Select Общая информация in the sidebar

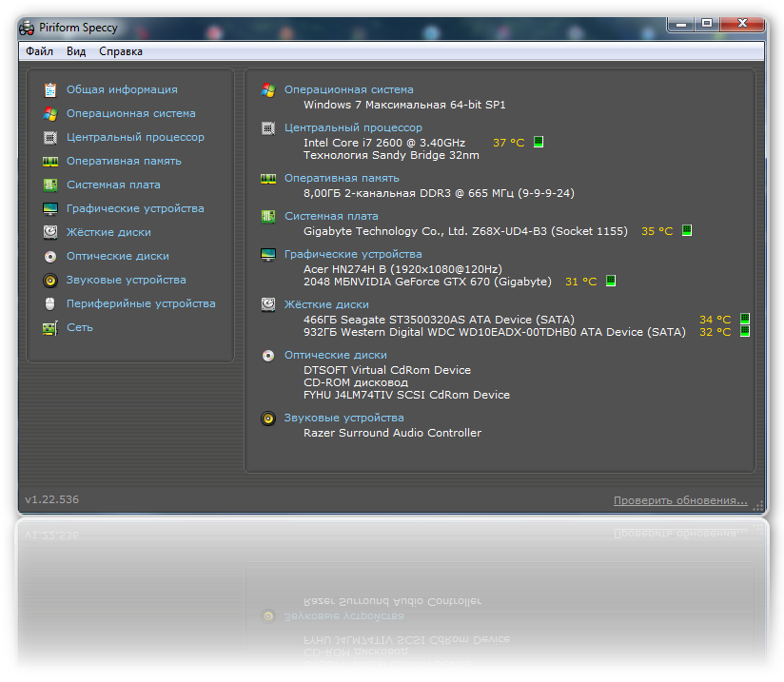click(122, 90)
